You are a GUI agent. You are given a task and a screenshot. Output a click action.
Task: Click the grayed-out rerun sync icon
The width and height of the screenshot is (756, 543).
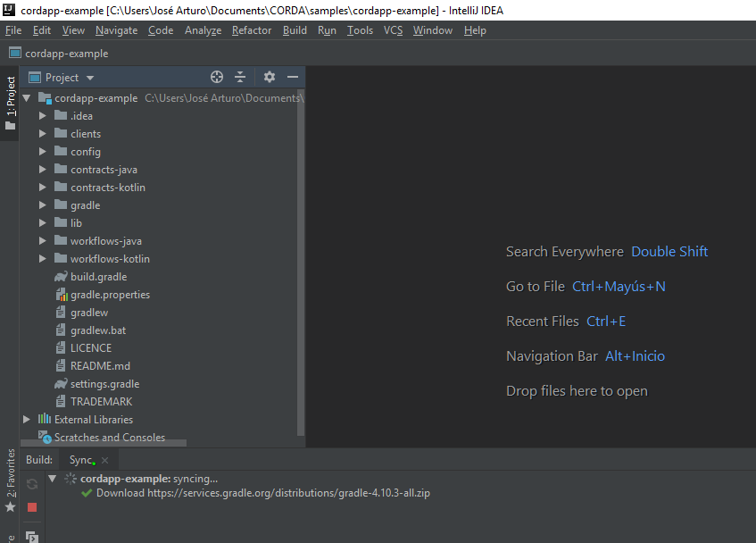(x=32, y=484)
